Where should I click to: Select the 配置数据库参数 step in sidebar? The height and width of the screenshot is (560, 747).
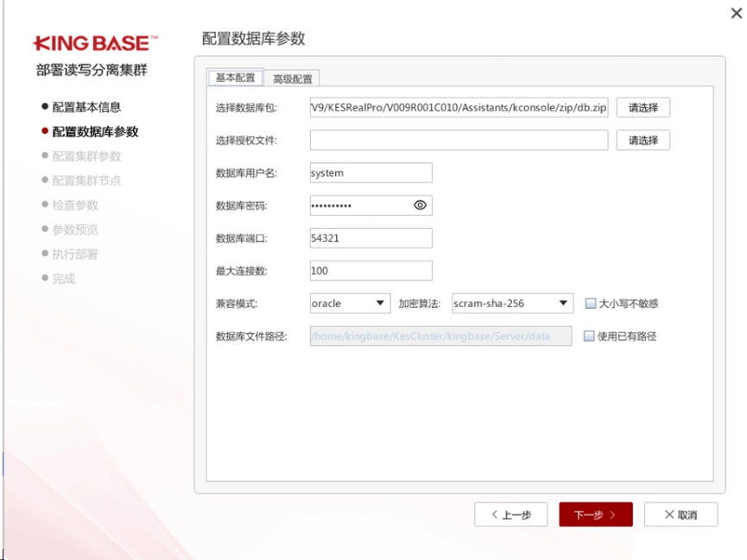point(95,132)
